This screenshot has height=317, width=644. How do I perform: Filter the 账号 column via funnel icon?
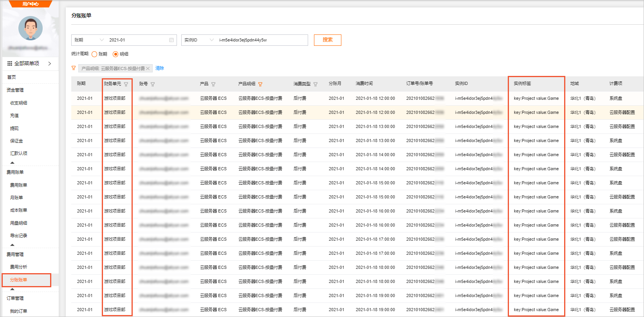(x=153, y=84)
